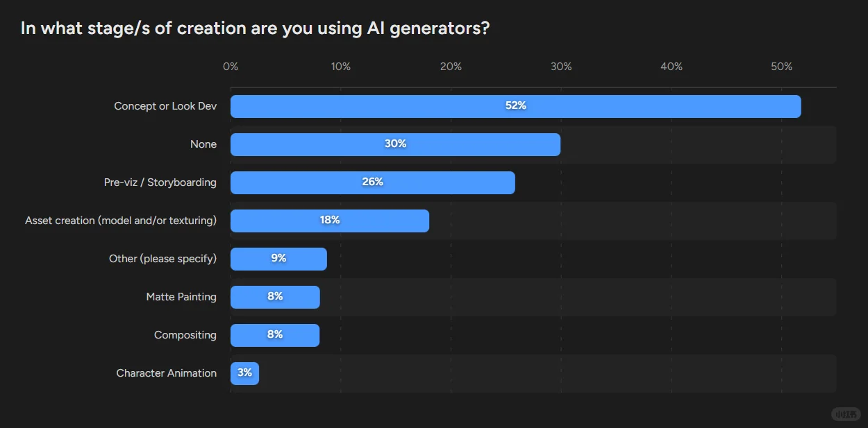Select the 18% Asset creation bar
This screenshot has height=428, width=868.
point(330,221)
